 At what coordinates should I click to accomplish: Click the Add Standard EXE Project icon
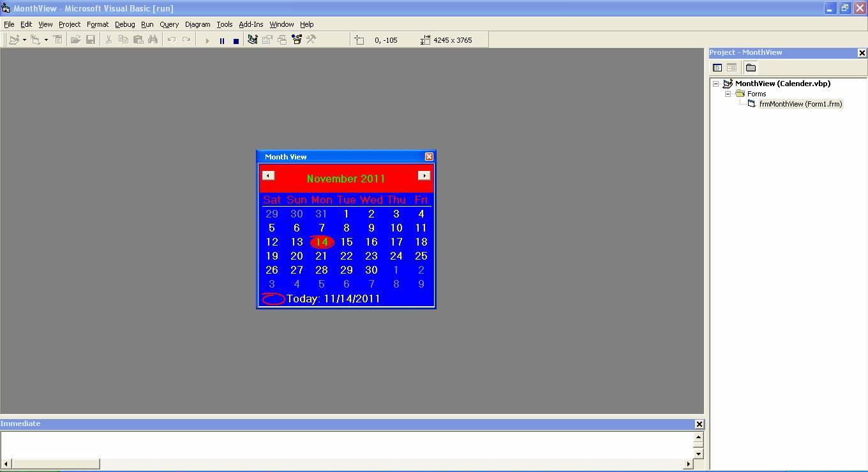(x=14, y=40)
